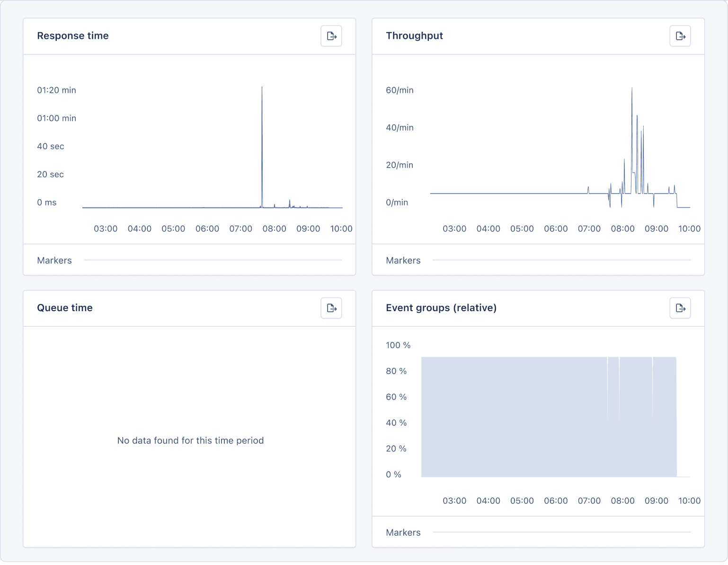The width and height of the screenshot is (728, 565).
Task: Click the Event groups (relative) title
Action: (x=441, y=308)
